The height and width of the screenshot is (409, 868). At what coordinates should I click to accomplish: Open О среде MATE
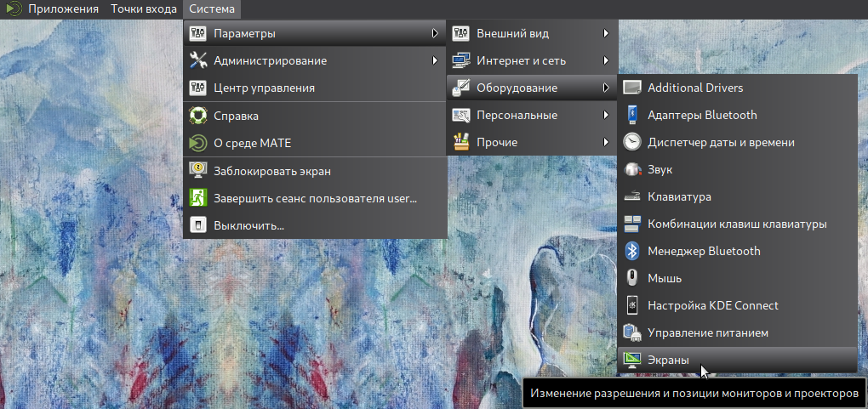pos(314,144)
